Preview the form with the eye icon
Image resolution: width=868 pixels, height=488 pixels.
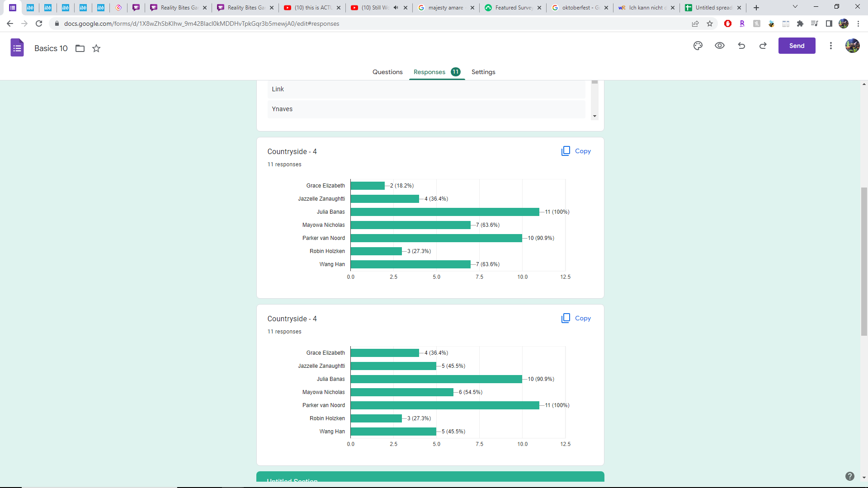tap(720, 46)
